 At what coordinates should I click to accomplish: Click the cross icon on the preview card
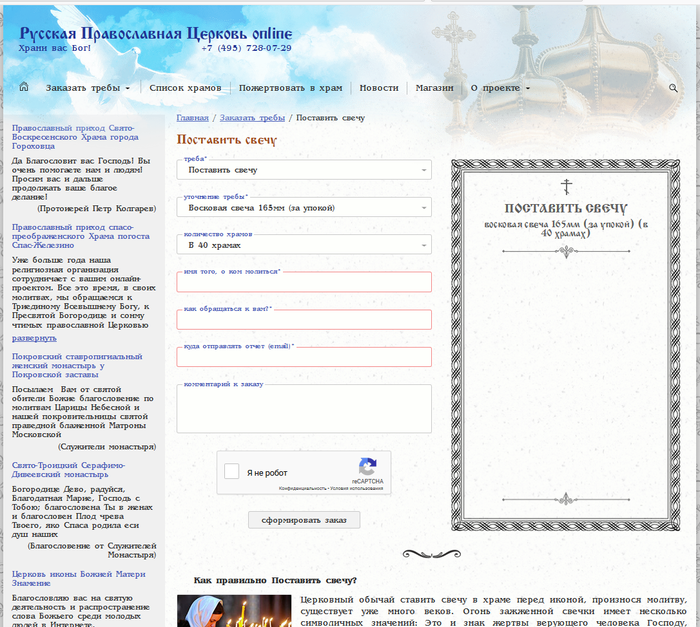coord(567,186)
